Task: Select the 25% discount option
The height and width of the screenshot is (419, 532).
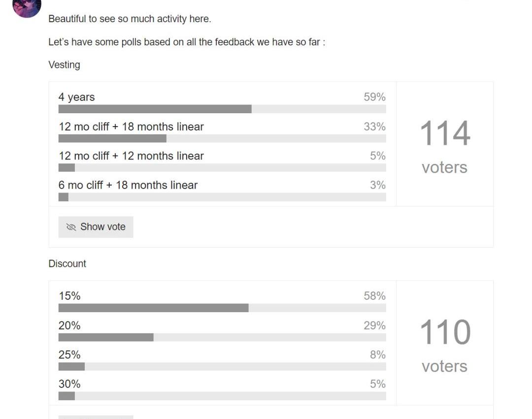Action: (x=69, y=355)
